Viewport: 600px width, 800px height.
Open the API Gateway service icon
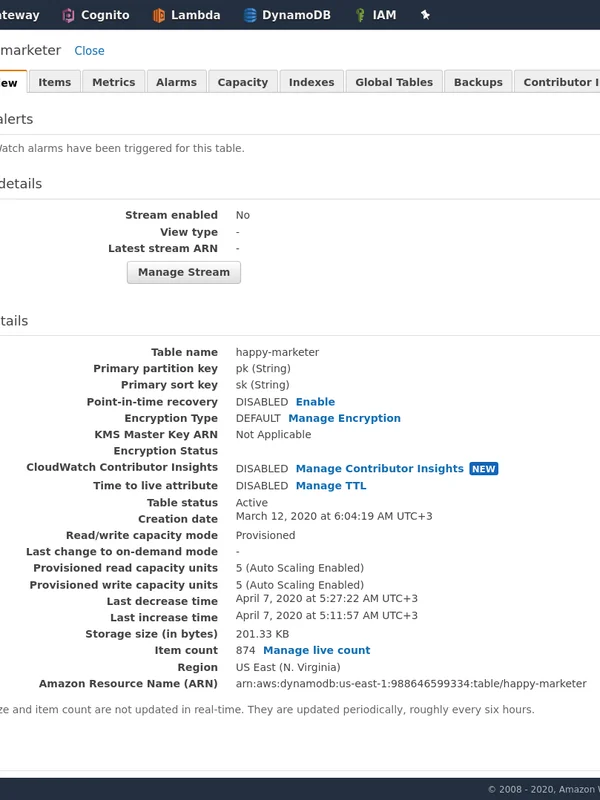pyautogui.click(x=20, y=15)
